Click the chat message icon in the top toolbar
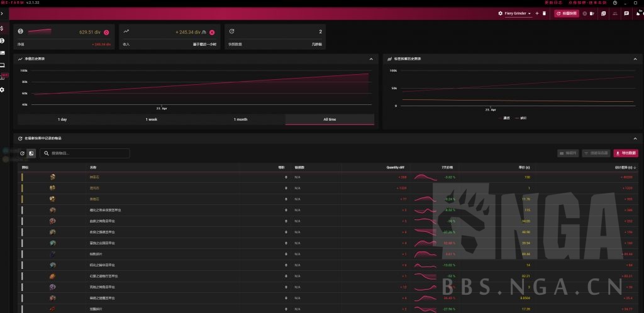This screenshot has width=644, height=313. [626, 13]
